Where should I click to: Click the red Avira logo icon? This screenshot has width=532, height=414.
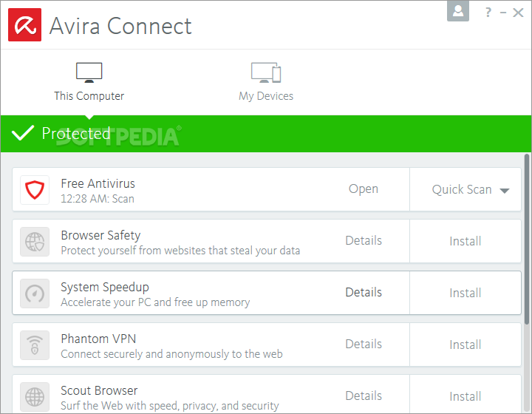click(x=25, y=25)
